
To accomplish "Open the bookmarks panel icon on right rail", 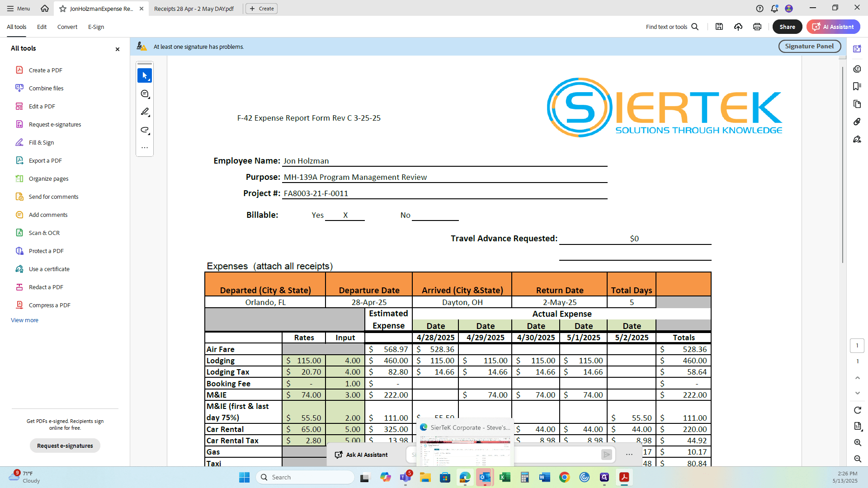I will coord(857,86).
